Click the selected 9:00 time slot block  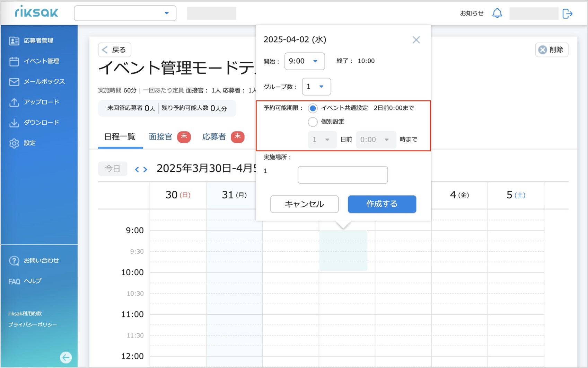pos(343,251)
